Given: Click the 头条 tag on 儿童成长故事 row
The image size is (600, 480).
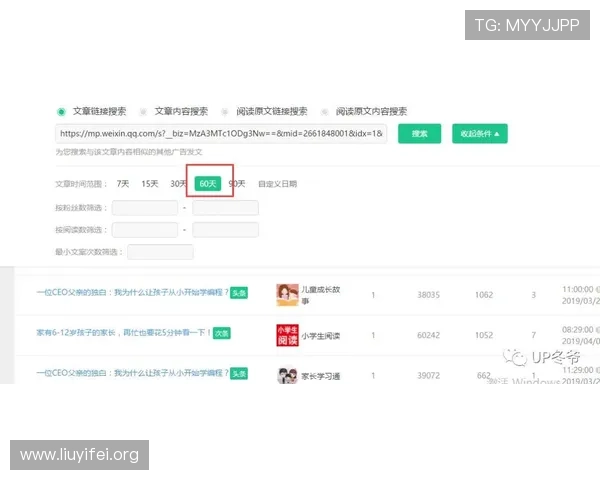Looking at the screenshot, I should click(239, 293).
